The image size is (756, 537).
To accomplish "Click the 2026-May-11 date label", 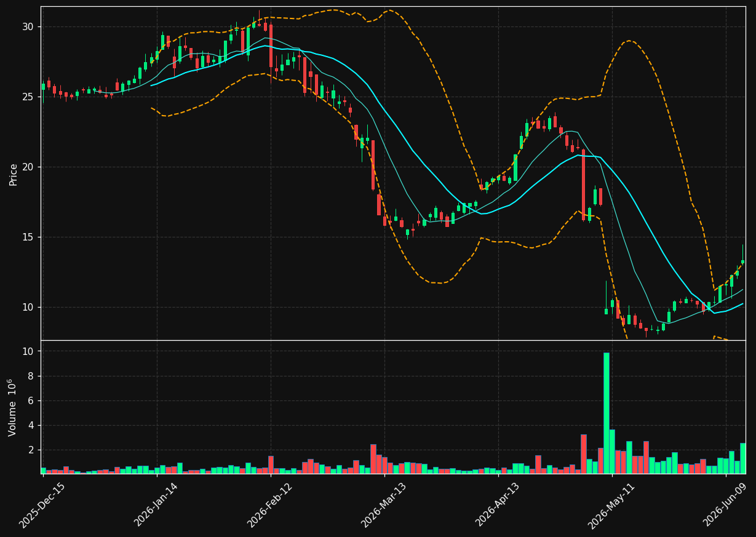I will pyautogui.click(x=611, y=506).
